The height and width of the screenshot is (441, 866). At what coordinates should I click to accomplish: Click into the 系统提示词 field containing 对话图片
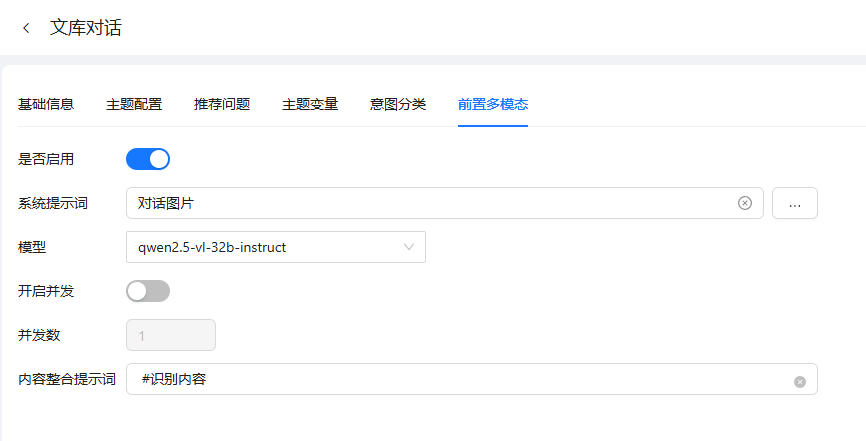(430, 203)
